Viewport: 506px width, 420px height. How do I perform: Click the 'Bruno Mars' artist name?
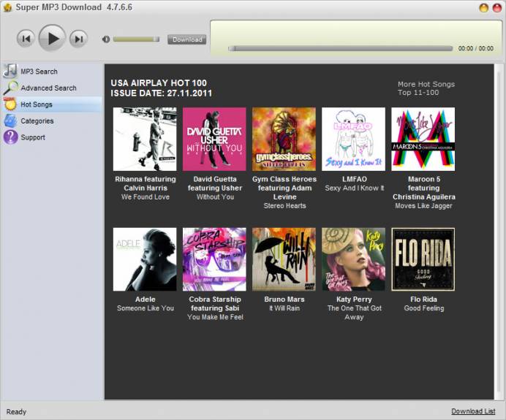[x=284, y=299]
